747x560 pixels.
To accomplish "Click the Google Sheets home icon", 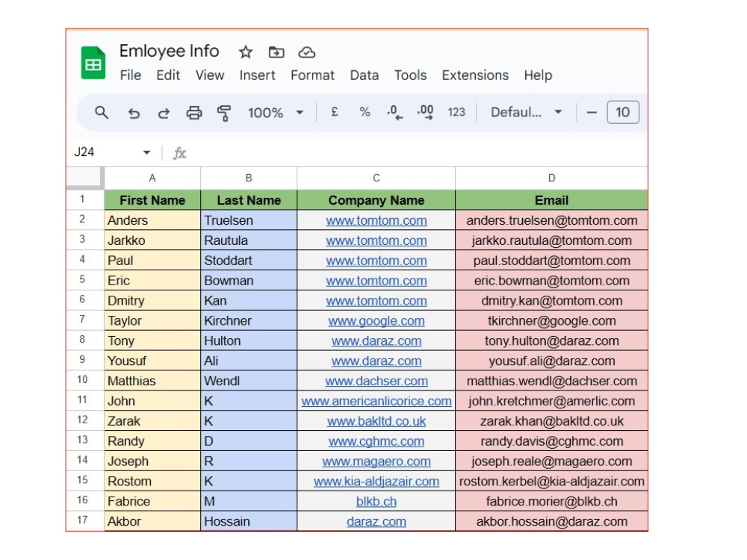I will pyautogui.click(x=93, y=63).
